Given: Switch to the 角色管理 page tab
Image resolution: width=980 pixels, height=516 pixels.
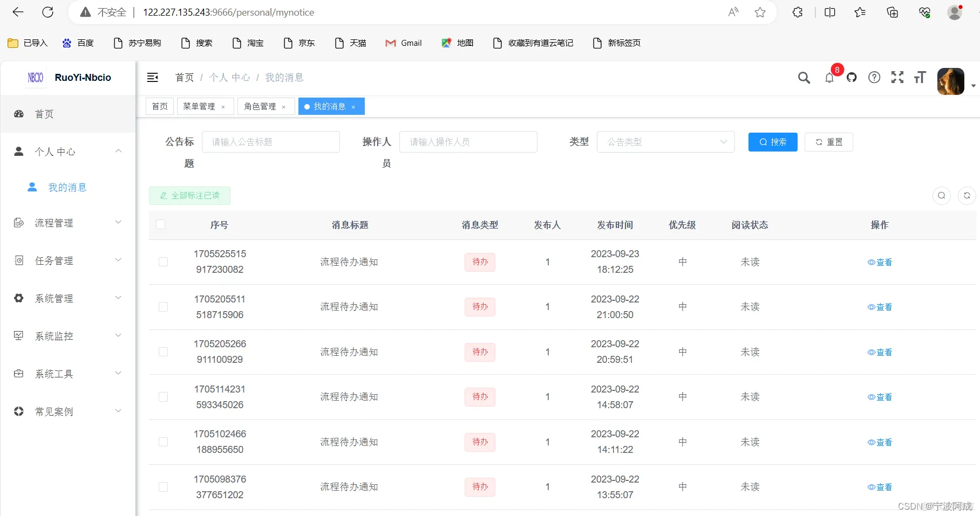Looking at the screenshot, I should point(260,106).
